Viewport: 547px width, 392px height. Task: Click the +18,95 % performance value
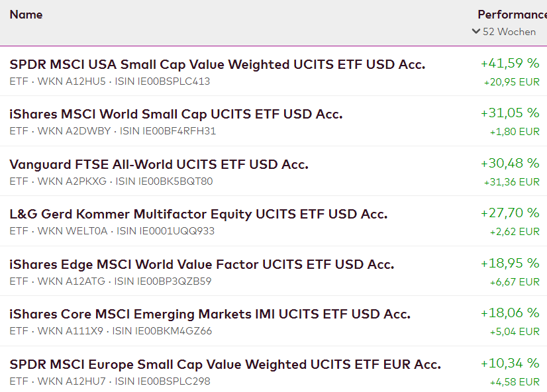coord(510,264)
